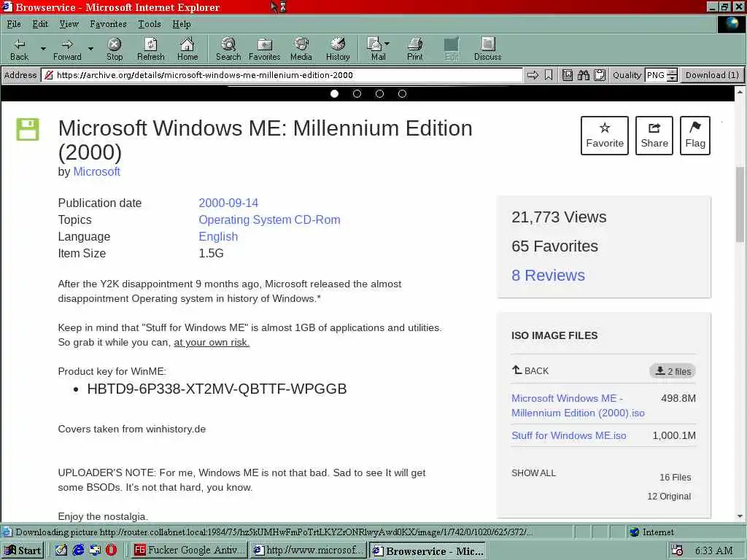Open the English language link
The width and height of the screenshot is (747, 560).
click(x=217, y=237)
